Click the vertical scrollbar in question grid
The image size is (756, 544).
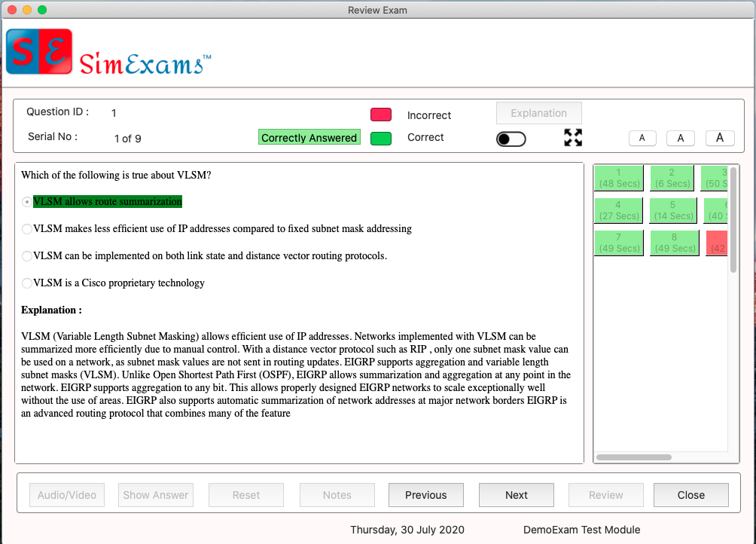click(733, 220)
